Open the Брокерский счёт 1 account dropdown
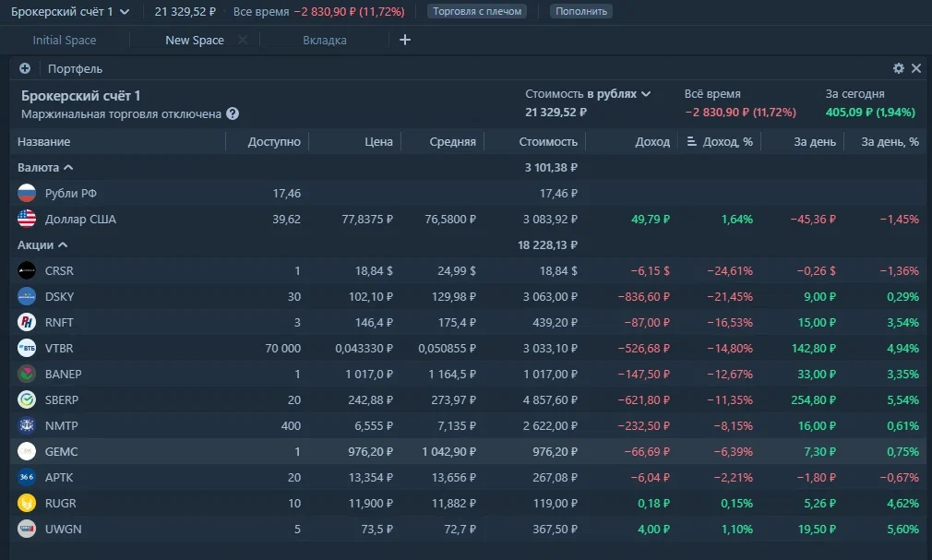This screenshot has width=932, height=560. pos(70,11)
